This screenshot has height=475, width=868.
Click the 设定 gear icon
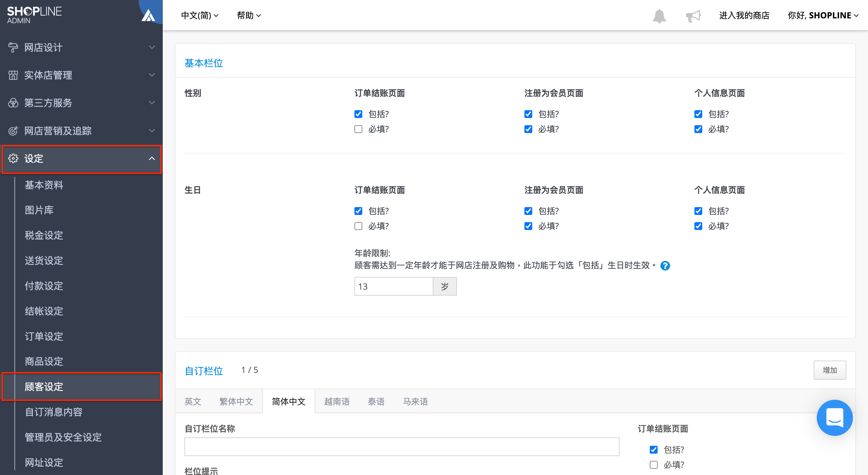(x=13, y=158)
